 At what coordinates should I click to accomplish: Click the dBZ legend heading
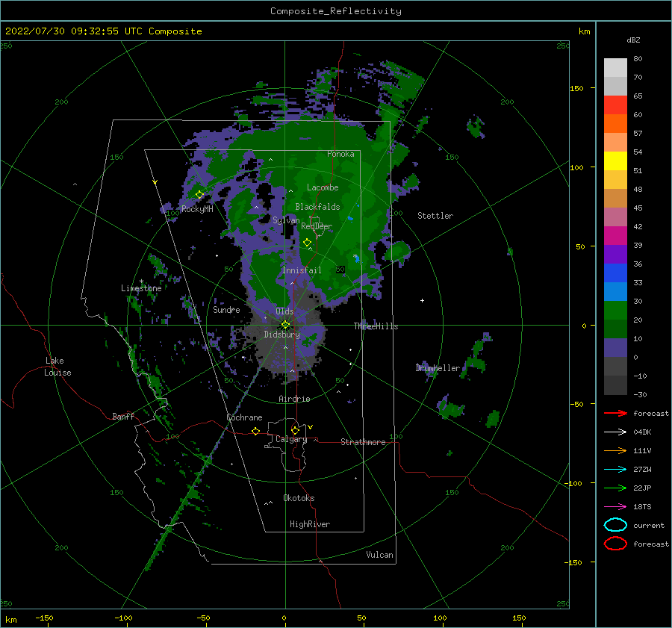pyautogui.click(x=633, y=40)
